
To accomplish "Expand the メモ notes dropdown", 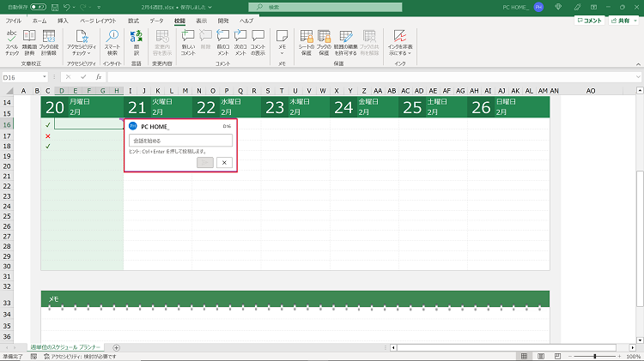I will coord(283,51).
